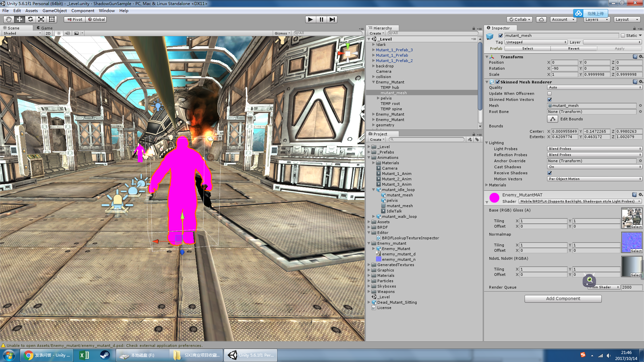
Task: Select the Rotate tool
Action: [x=30, y=19]
